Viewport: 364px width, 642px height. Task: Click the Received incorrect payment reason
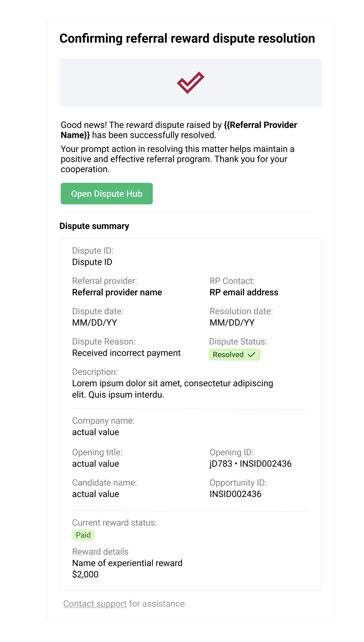pyautogui.click(x=127, y=353)
